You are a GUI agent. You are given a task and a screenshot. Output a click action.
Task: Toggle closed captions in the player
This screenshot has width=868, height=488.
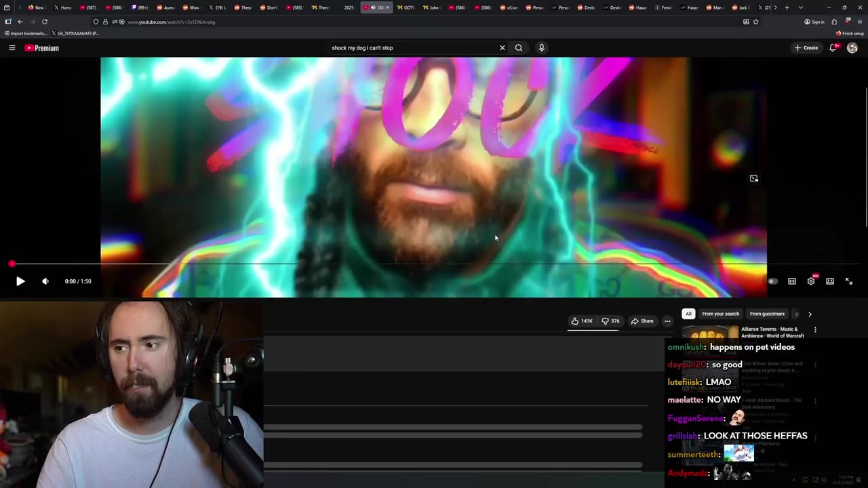tap(791, 281)
